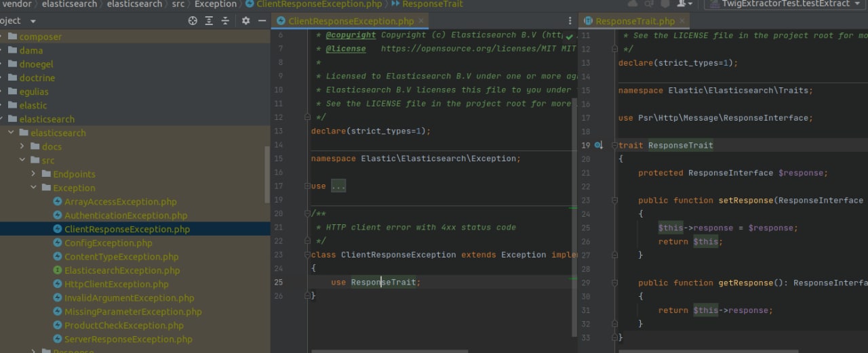Click the vendor breadcrumb

tap(16, 4)
